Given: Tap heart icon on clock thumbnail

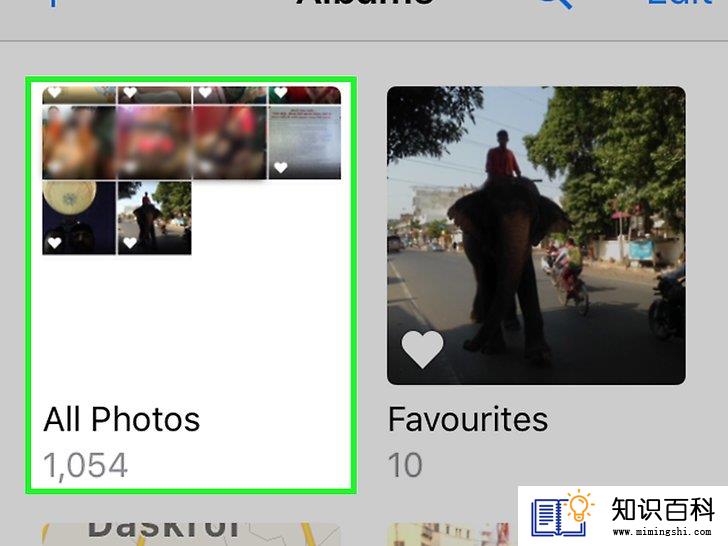Looking at the screenshot, I should click(54, 242).
